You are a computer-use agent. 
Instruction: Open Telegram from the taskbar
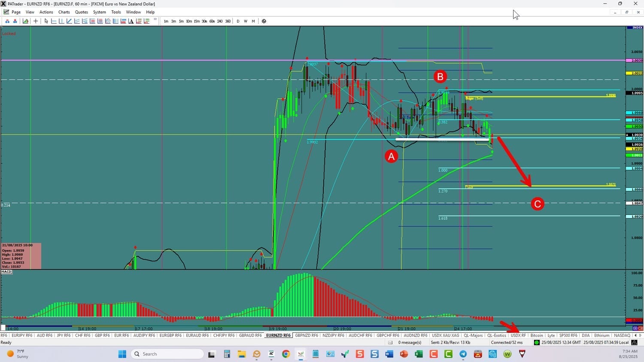(x=463, y=354)
